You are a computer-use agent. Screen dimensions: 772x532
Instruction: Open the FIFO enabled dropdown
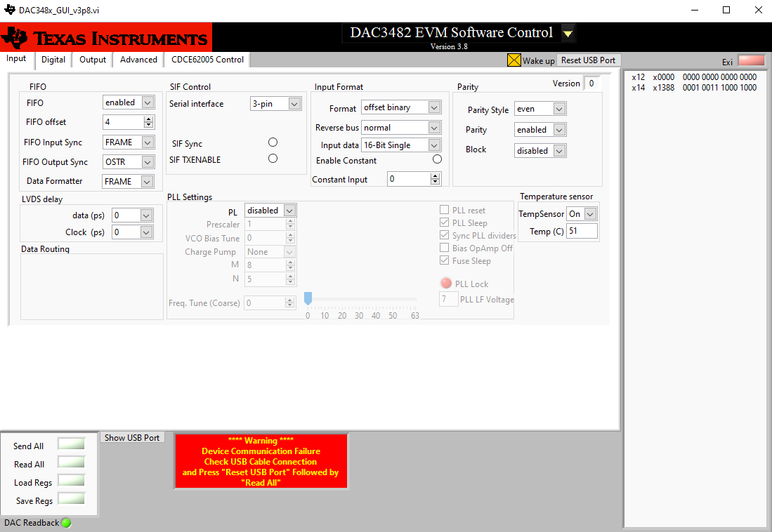(129, 102)
